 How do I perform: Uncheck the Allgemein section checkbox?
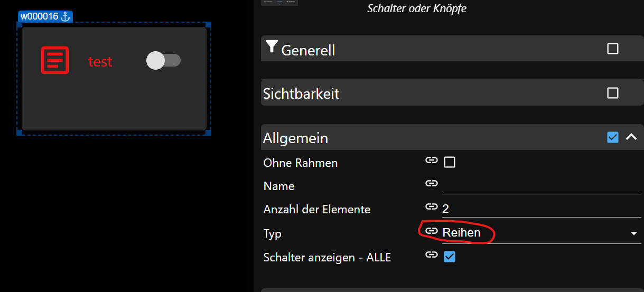[613, 137]
